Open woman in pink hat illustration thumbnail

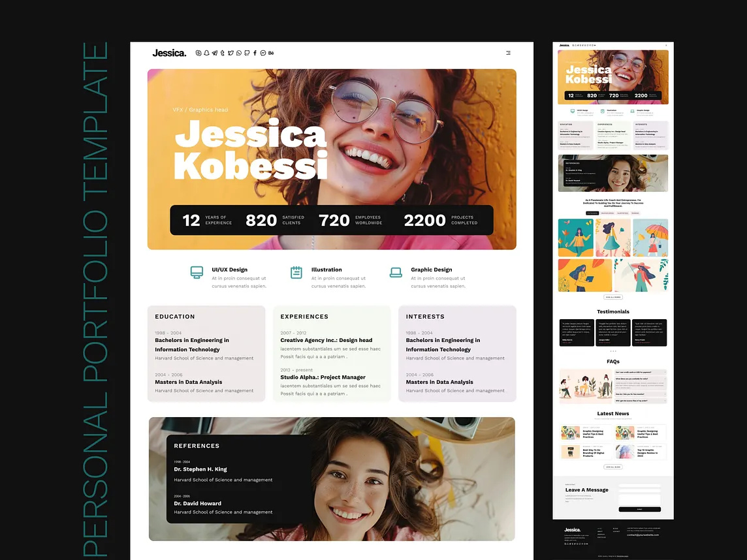tap(641, 275)
